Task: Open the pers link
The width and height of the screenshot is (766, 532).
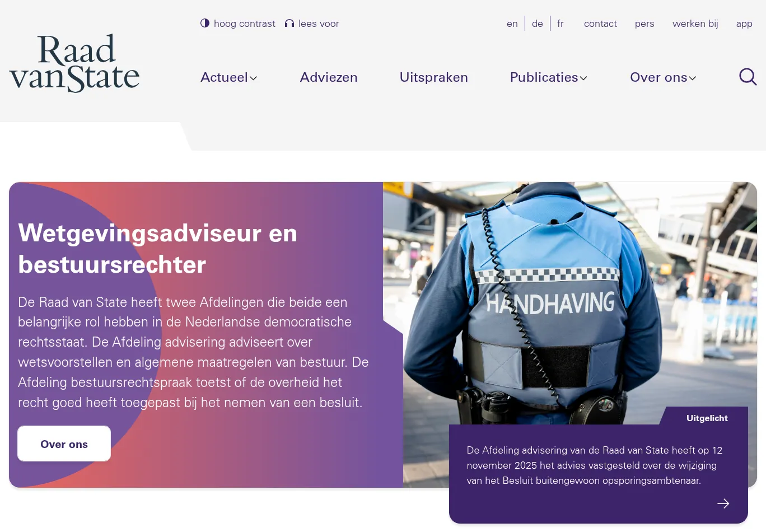Action: pos(644,24)
